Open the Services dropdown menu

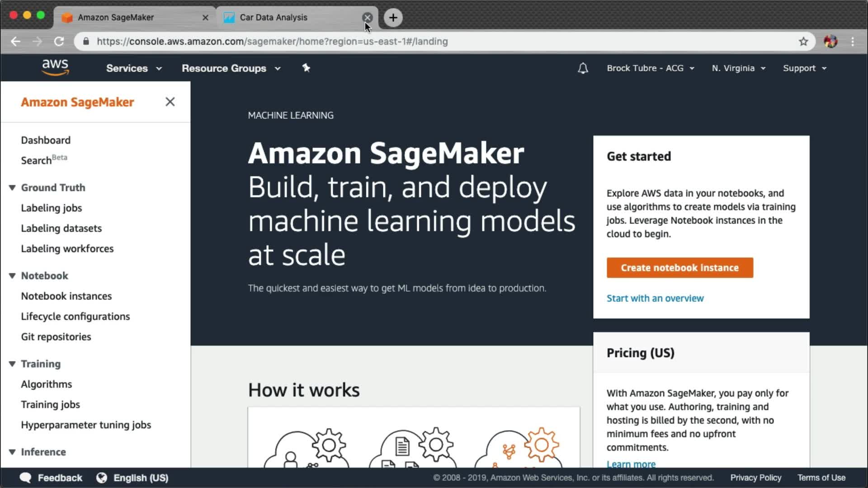133,68
